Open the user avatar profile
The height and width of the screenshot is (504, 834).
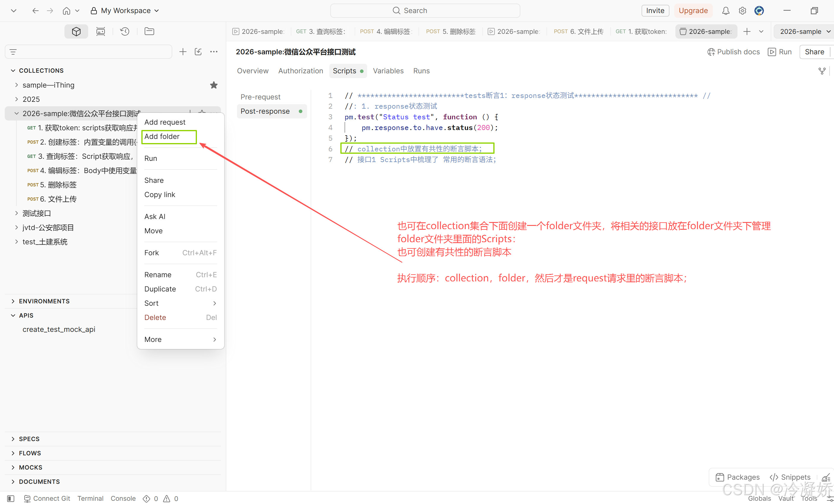[x=759, y=11]
